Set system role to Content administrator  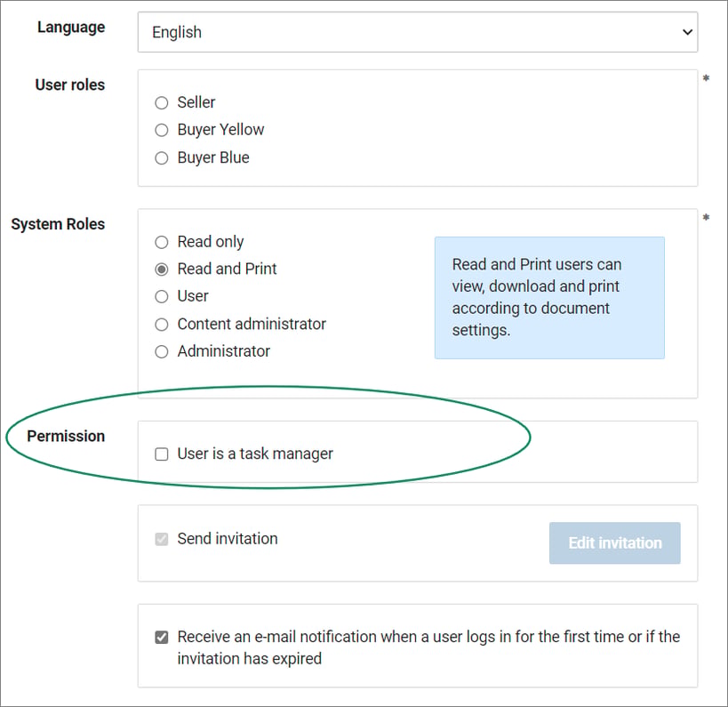(x=162, y=325)
